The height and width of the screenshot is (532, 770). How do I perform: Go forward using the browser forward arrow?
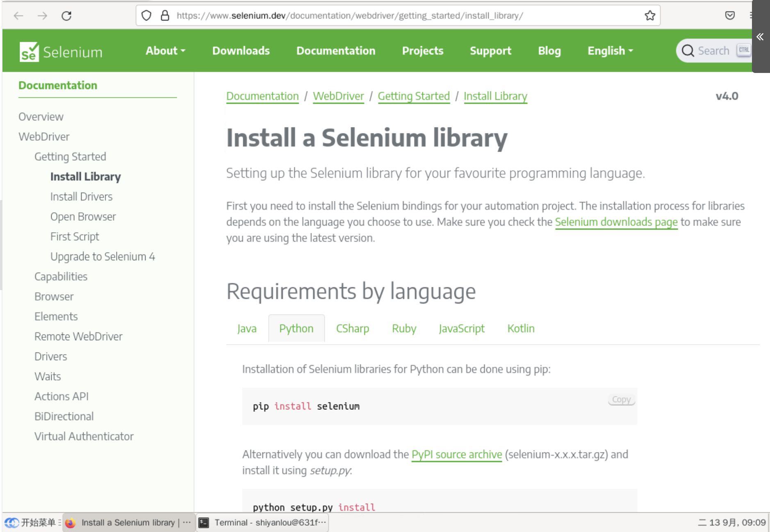coord(42,16)
